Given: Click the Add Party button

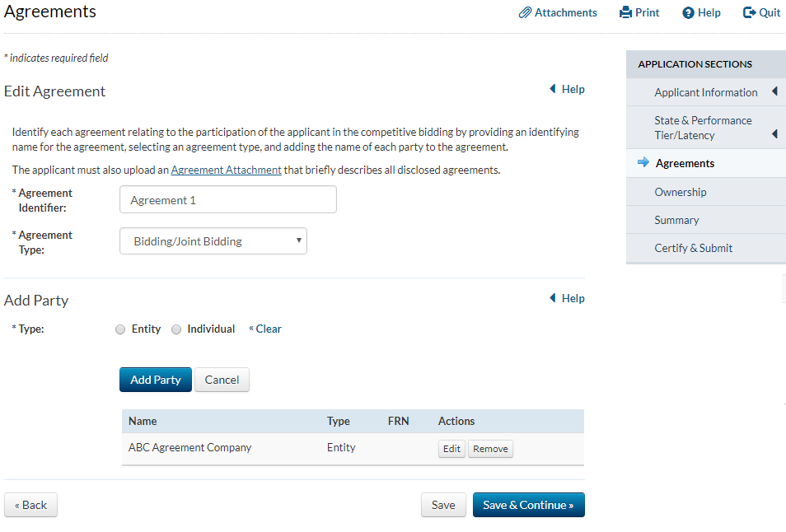Looking at the screenshot, I should click(156, 380).
